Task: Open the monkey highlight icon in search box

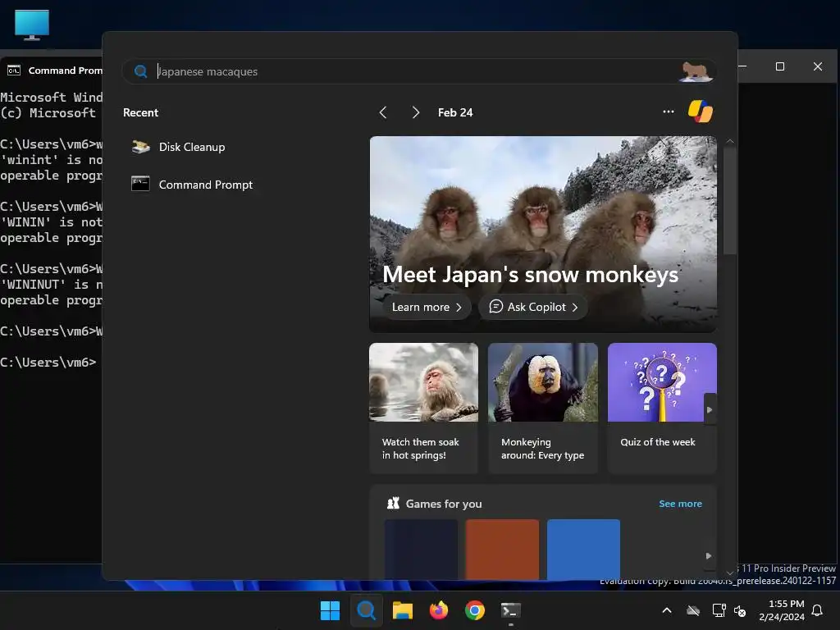Action: pos(696,71)
